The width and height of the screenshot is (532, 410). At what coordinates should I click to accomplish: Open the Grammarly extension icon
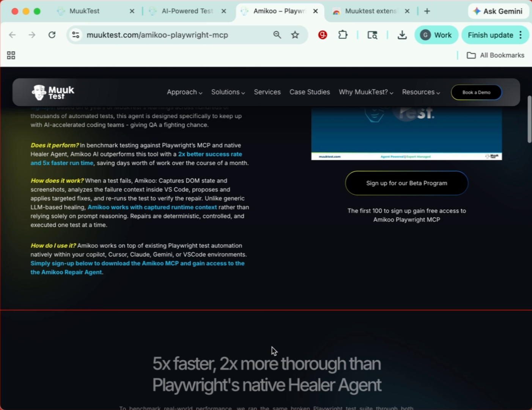pyautogui.click(x=323, y=35)
